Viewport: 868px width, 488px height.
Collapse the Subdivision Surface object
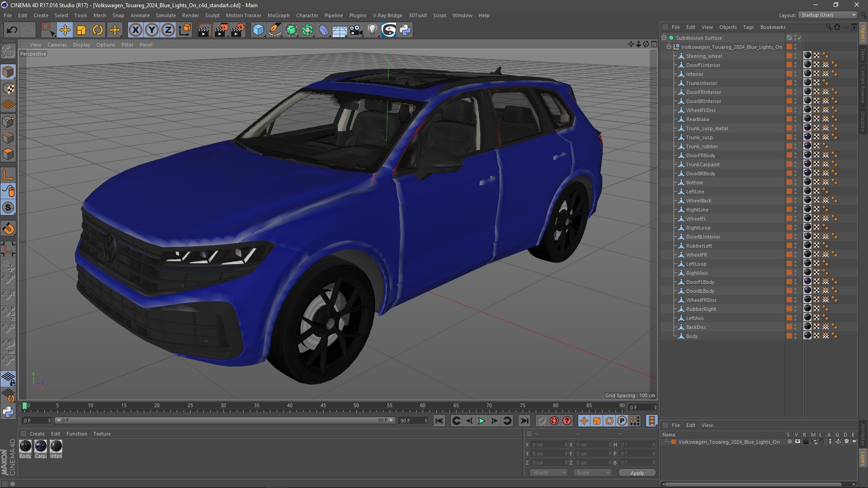point(664,38)
